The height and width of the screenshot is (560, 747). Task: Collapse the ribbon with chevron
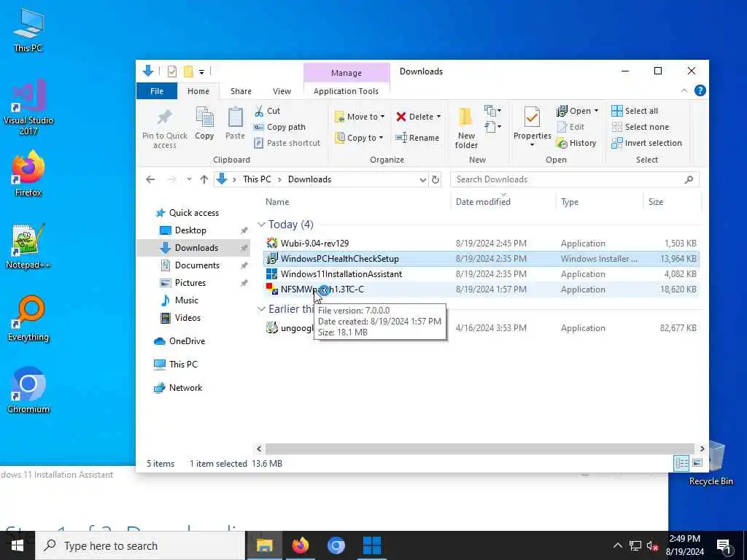click(684, 90)
